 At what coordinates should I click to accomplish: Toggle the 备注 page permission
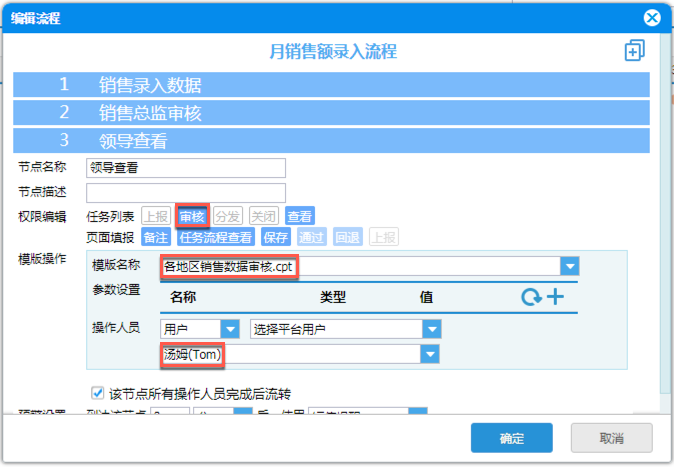pos(156,237)
